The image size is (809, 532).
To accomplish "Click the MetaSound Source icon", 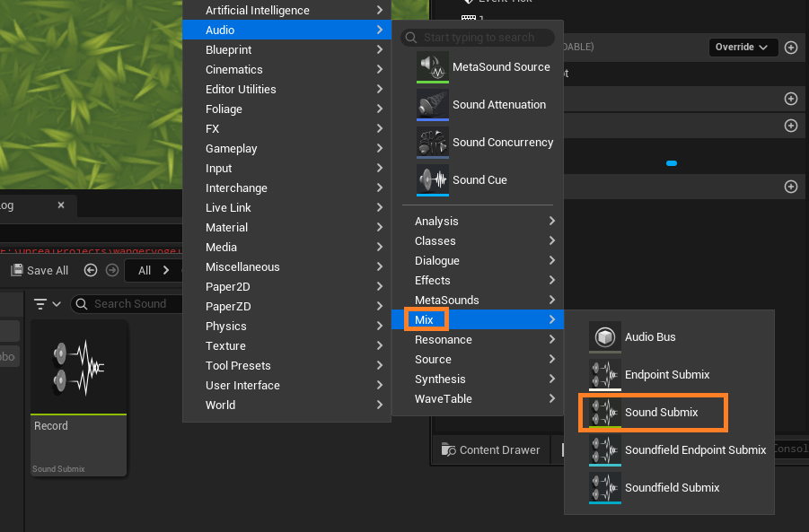I will click(x=432, y=67).
